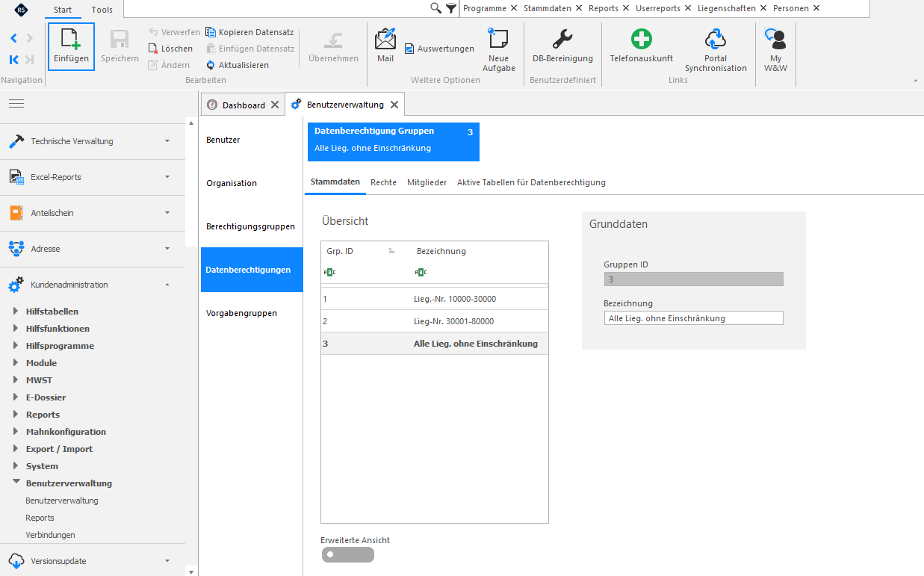This screenshot has width=924, height=576.
Task: Open Aktive Tabellen für Datenberechtigung tab
Action: (x=531, y=182)
